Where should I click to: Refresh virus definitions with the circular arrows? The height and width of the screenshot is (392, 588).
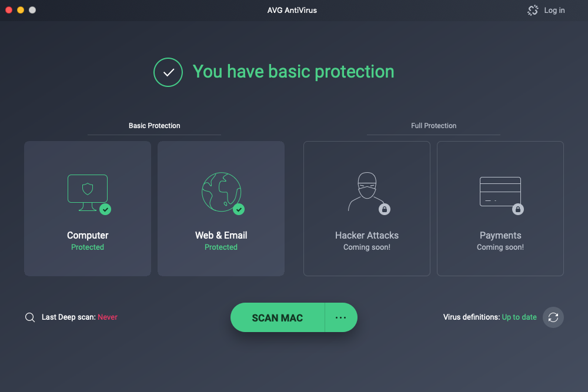(x=553, y=317)
